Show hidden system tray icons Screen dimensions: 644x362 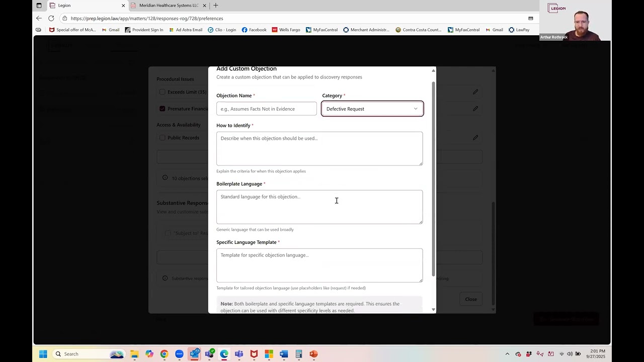tap(507, 354)
